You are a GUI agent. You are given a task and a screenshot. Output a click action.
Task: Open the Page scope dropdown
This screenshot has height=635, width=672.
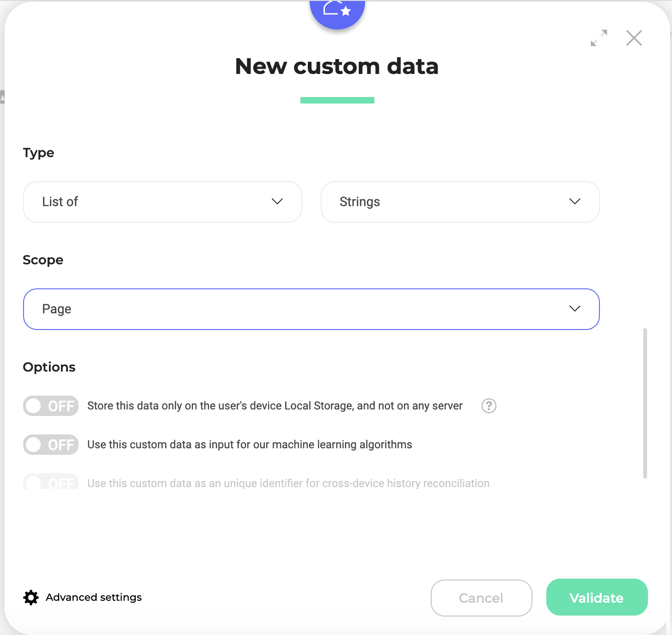coord(312,309)
